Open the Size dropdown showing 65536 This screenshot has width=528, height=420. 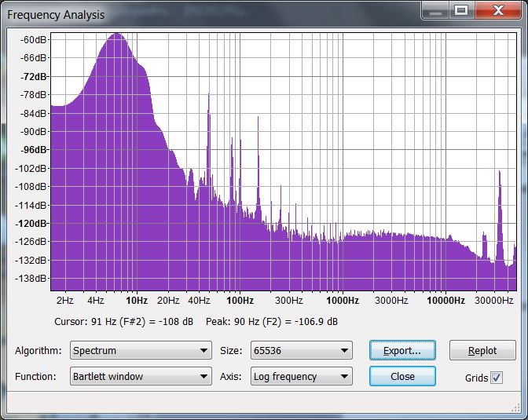[x=302, y=350]
